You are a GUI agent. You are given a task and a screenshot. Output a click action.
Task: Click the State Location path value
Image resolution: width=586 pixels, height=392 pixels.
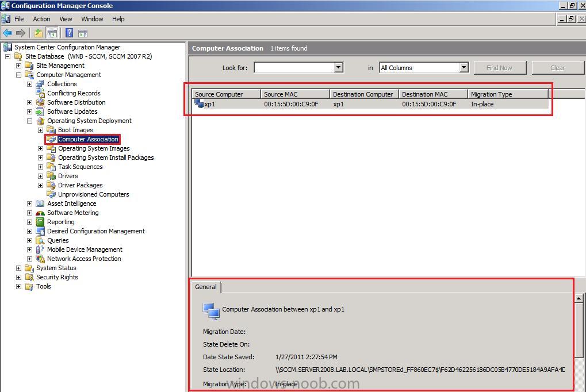(x=420, y=370)
